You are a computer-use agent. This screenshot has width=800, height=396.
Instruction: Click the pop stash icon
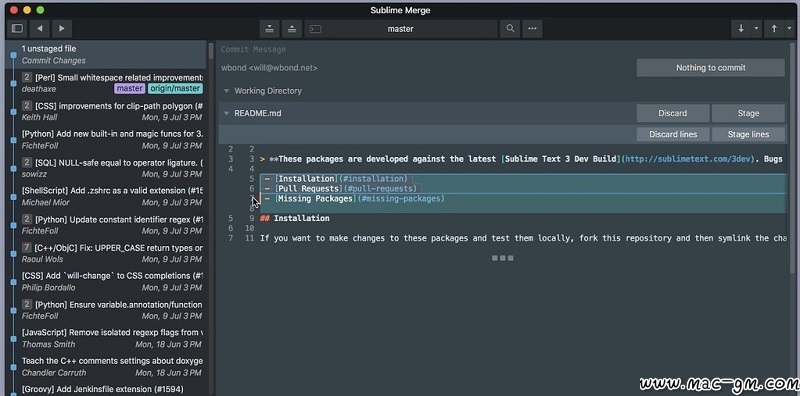[x=292, y=29]
